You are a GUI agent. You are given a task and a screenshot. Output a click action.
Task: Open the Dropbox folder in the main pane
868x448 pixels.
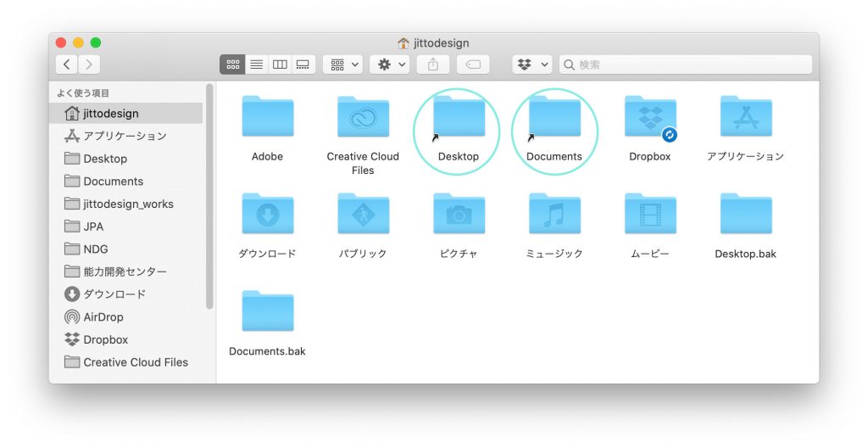click(x=650, y=116)
